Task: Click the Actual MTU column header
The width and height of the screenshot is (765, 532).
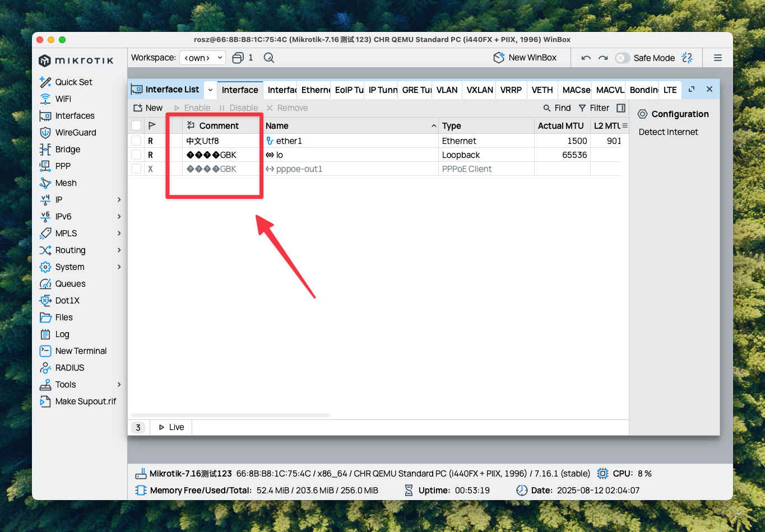Action: pos(562,125)
